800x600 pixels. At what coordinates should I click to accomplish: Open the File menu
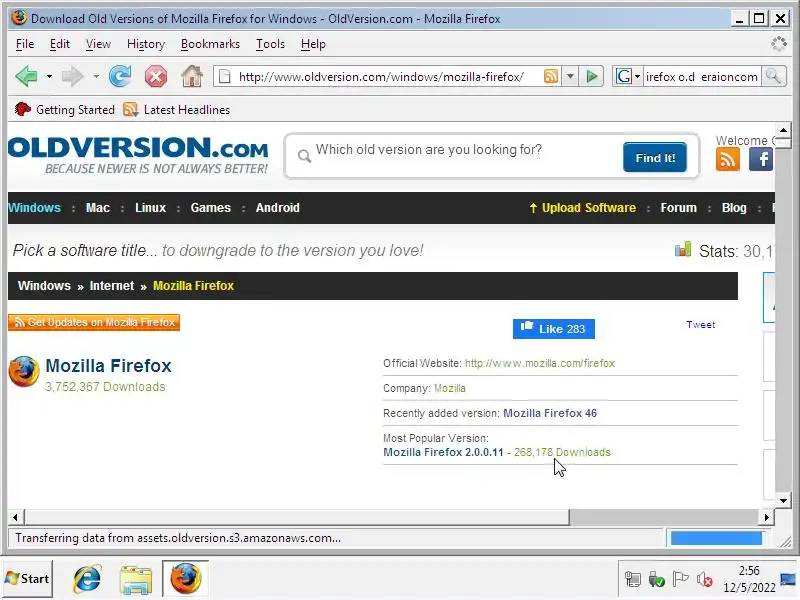pyautogui.click(x=25, y=44)
